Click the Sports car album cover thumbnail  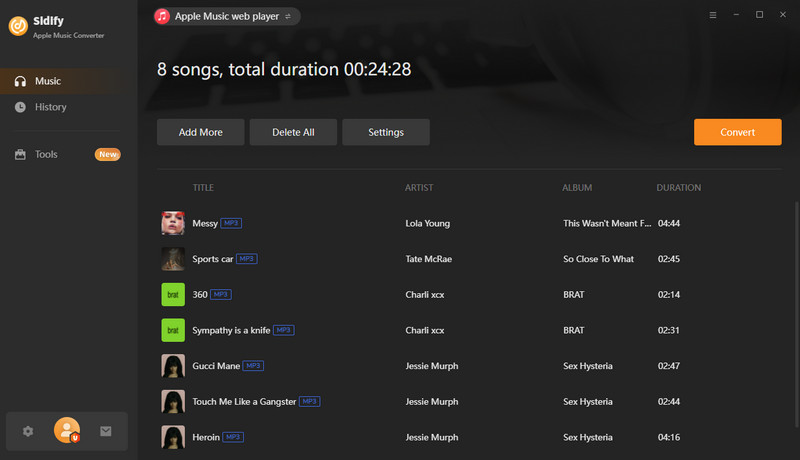(x=173, y=259)
